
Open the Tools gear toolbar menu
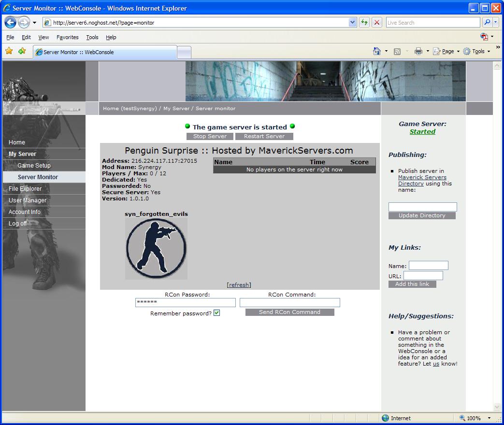(x=476, y=51)
